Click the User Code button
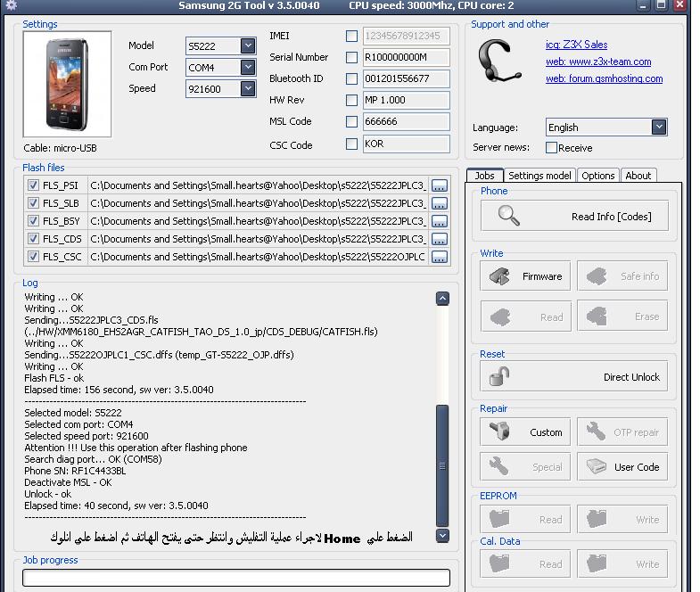The width and height of the screenshot is (700, 592). [622, 466]
